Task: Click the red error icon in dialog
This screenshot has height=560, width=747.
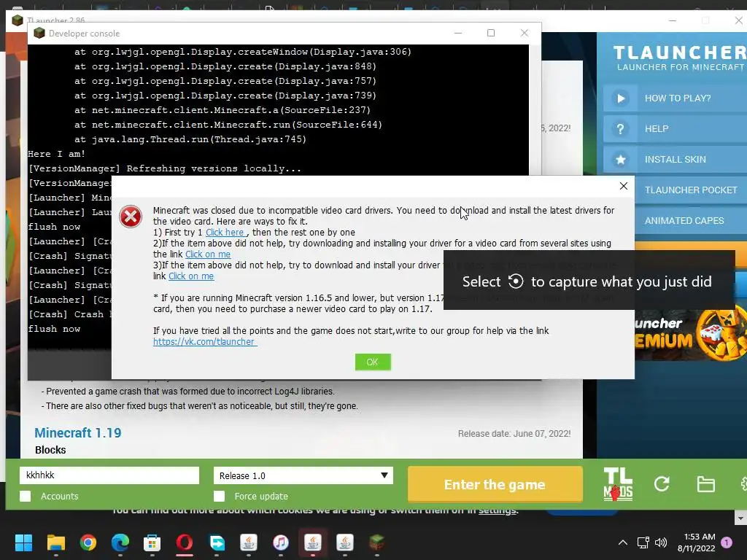Action: [131, 217]
